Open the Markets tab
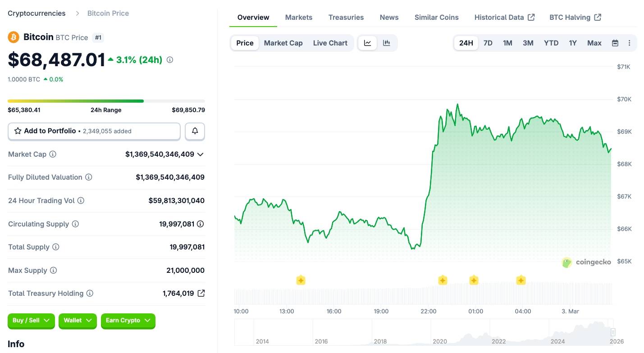The width and height of the screenshot is (644, 353). coord(298,17)
